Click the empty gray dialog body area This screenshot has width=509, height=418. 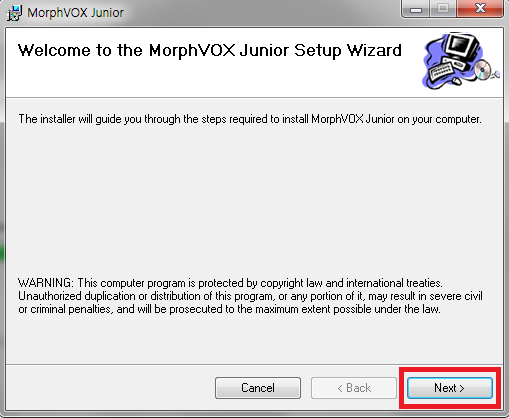coord(253,200)
